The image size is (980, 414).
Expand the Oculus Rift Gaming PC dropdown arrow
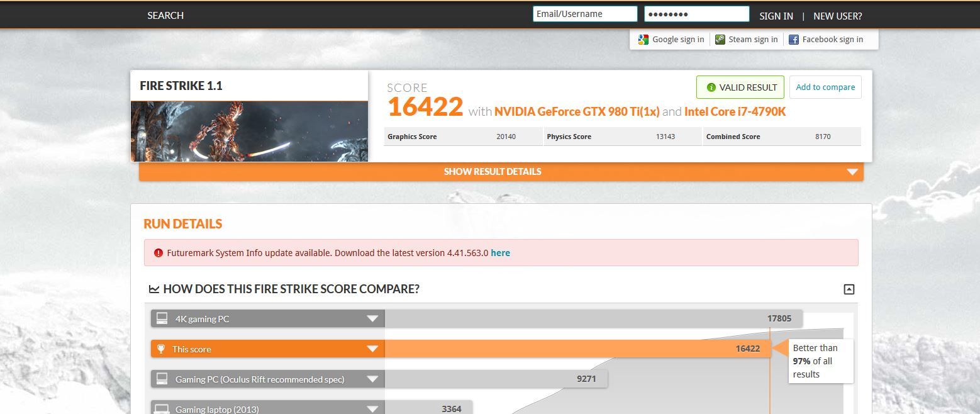pos(372,379)
